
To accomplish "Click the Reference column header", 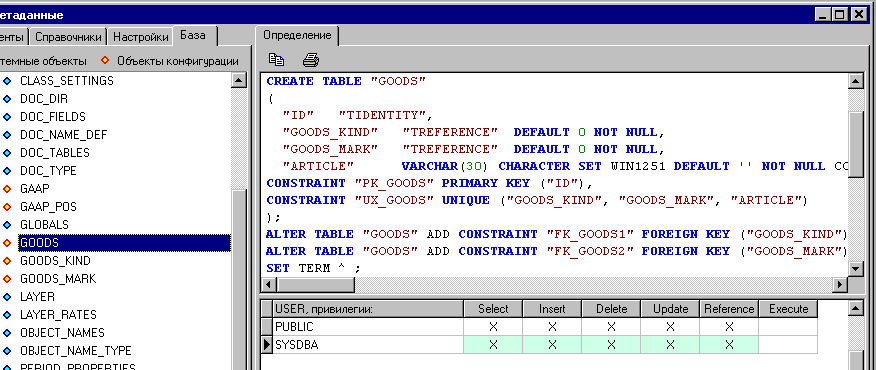I will (x=729, y=309).
